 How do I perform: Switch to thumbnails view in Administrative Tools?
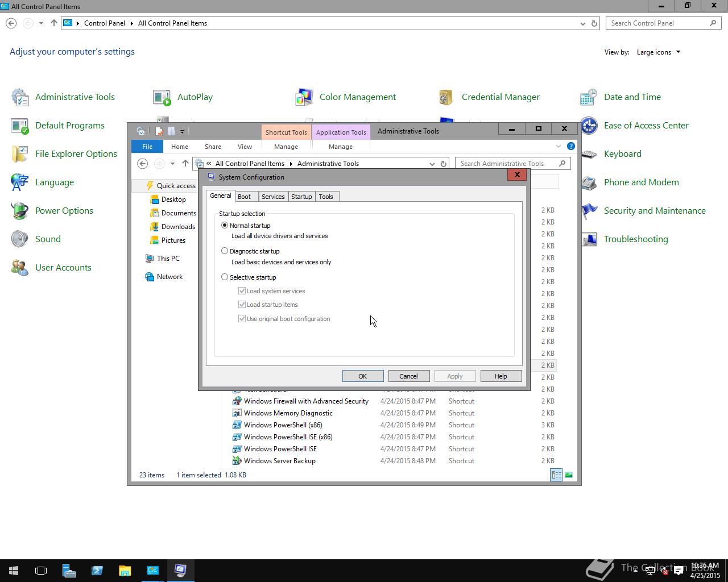pos(568,475)
